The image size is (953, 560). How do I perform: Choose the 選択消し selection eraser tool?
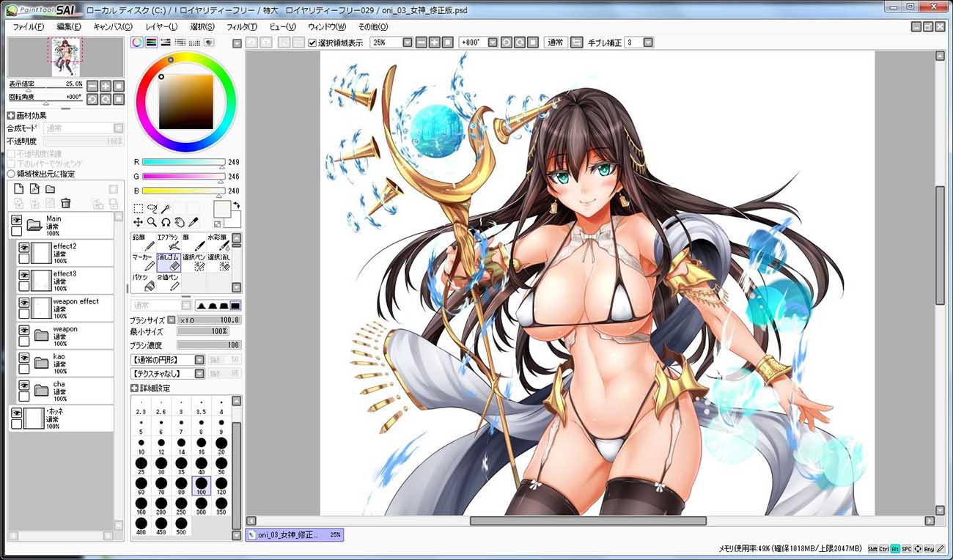tap(218, 262)
